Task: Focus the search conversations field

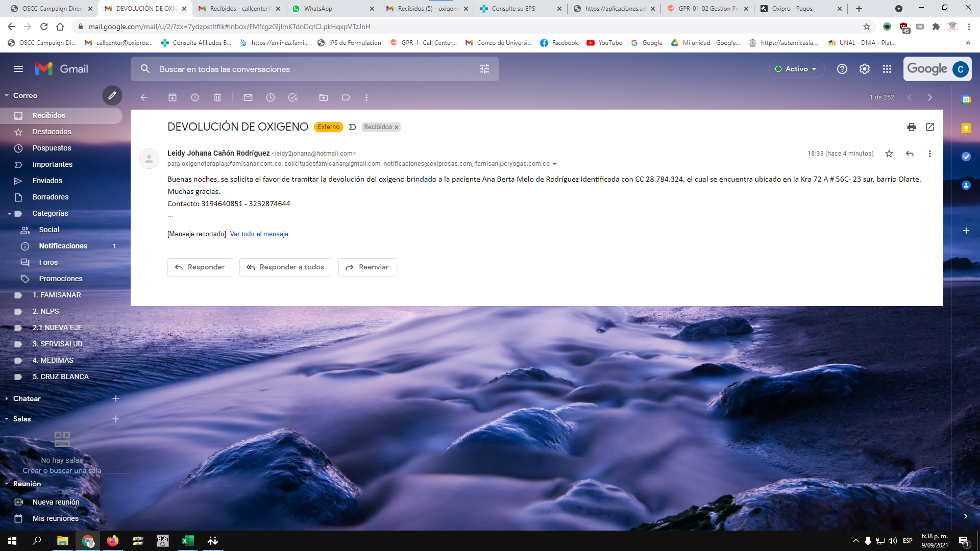Action: (x=314, y=69)
